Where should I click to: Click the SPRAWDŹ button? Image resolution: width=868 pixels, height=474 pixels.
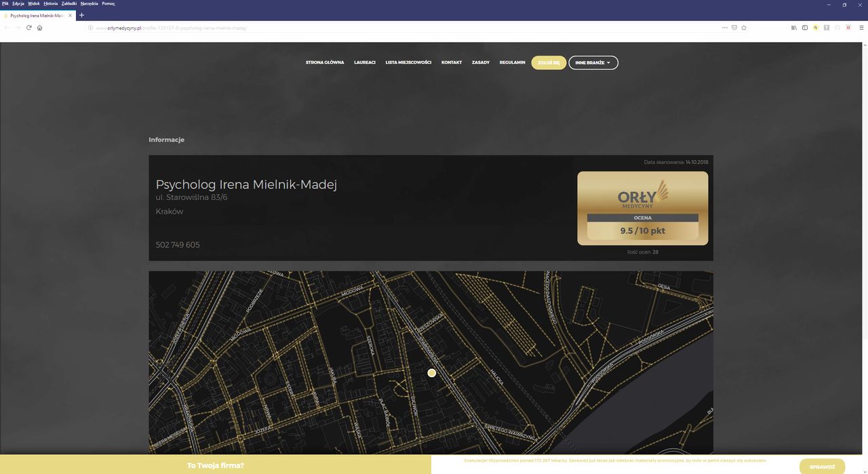822,467
